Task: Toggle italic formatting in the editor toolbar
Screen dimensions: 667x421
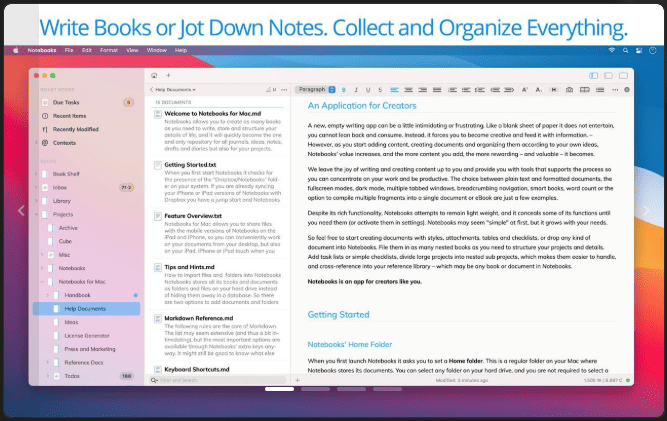Action: pos(356,90)
